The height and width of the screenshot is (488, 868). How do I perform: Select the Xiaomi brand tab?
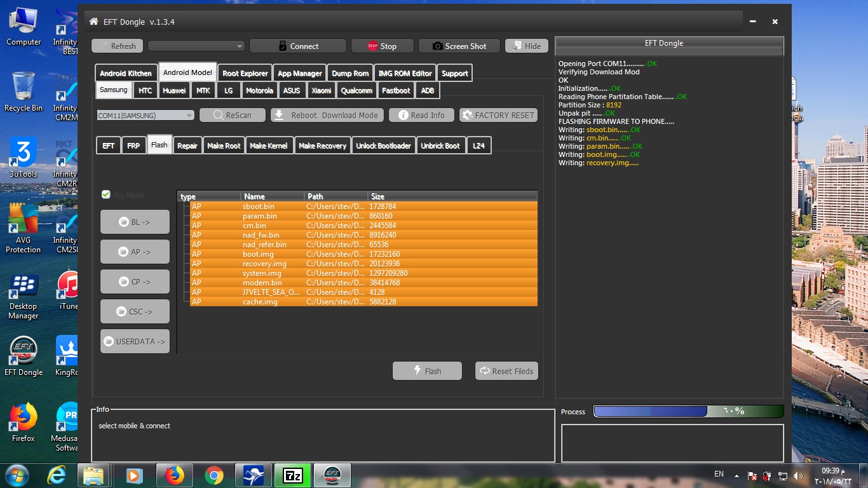[x=321, y=90]
